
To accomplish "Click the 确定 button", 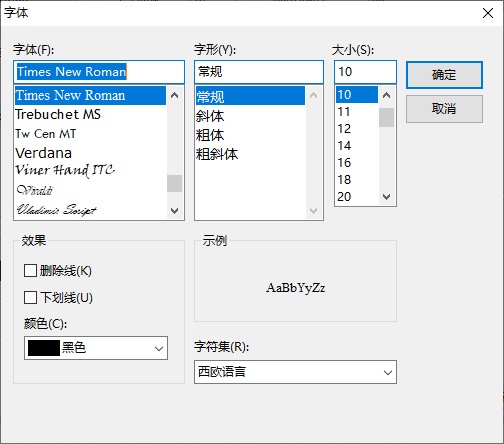I will [444, 75].
